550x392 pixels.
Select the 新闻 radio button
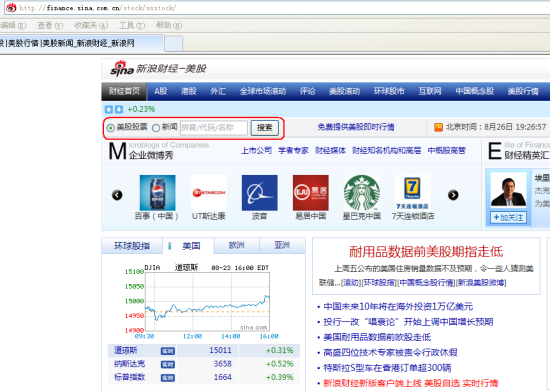[156, 128]
